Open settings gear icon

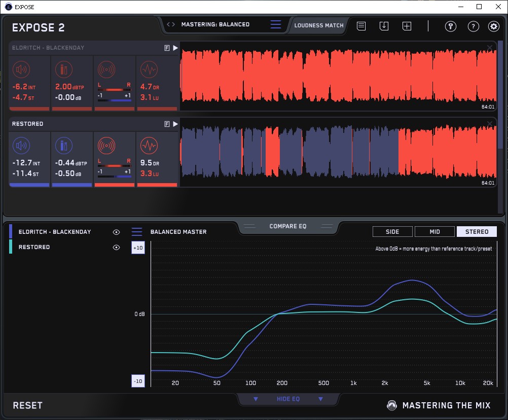pos(493,26)
